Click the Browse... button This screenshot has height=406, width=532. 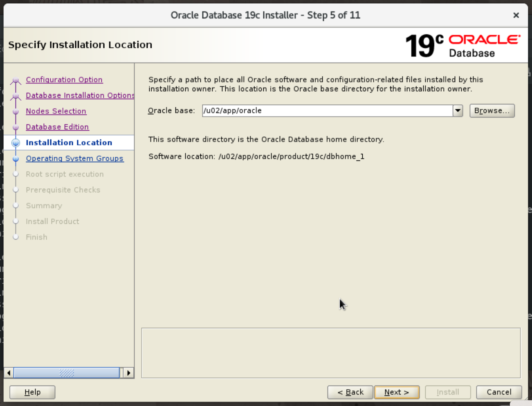pos(492,111)
